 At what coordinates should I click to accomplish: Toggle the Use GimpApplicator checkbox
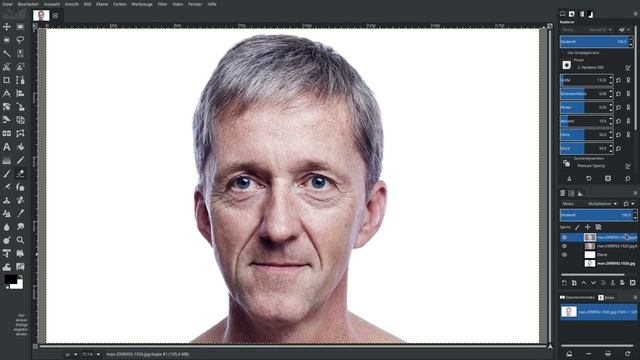tap(563, 53)
